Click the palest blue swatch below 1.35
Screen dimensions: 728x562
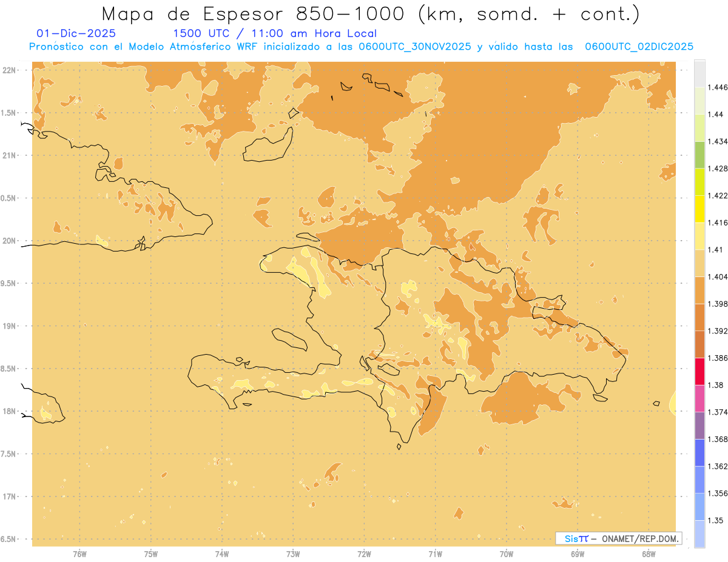[699, 534]
